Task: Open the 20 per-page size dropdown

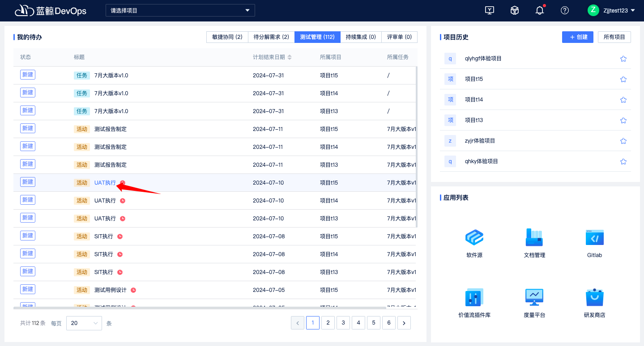Action: (x=84, y=323)
